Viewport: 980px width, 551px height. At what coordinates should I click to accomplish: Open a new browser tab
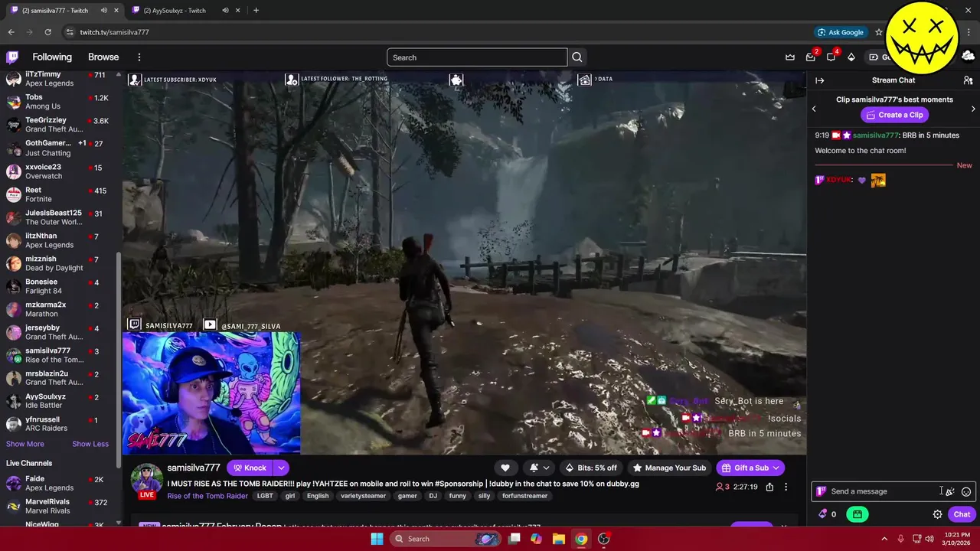click(x=256, y=11)
